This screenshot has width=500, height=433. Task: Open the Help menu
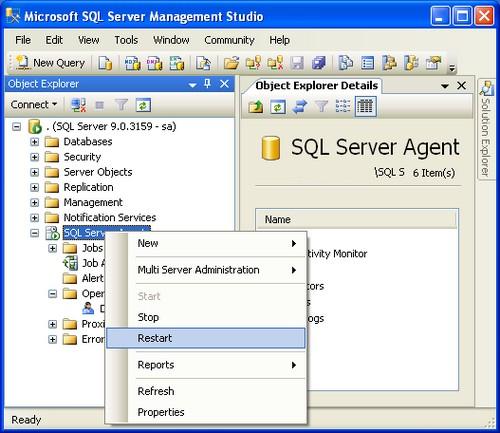point(279,40)
